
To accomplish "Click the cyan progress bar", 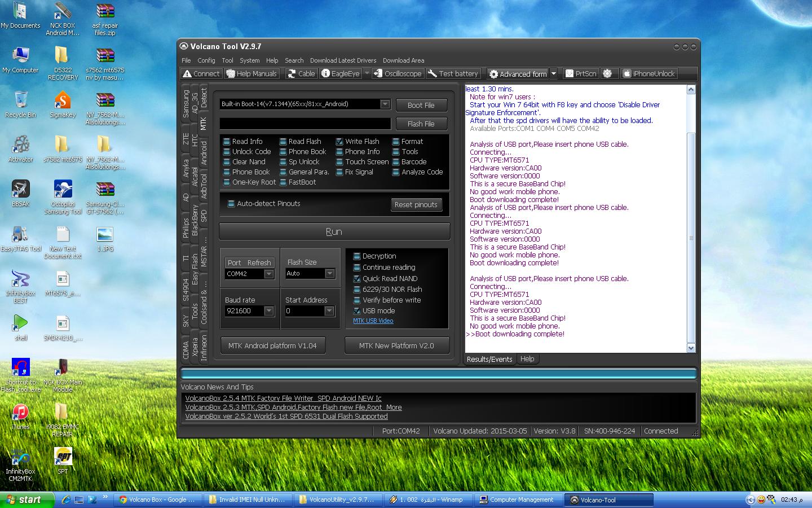I will [439, 374].
